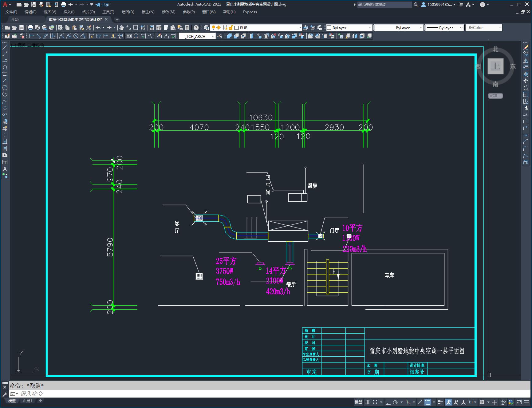The width and height of the screenshot is (532, 408).
Task: Select the Mirror modify tool
Action: click(x=526, y=61)
